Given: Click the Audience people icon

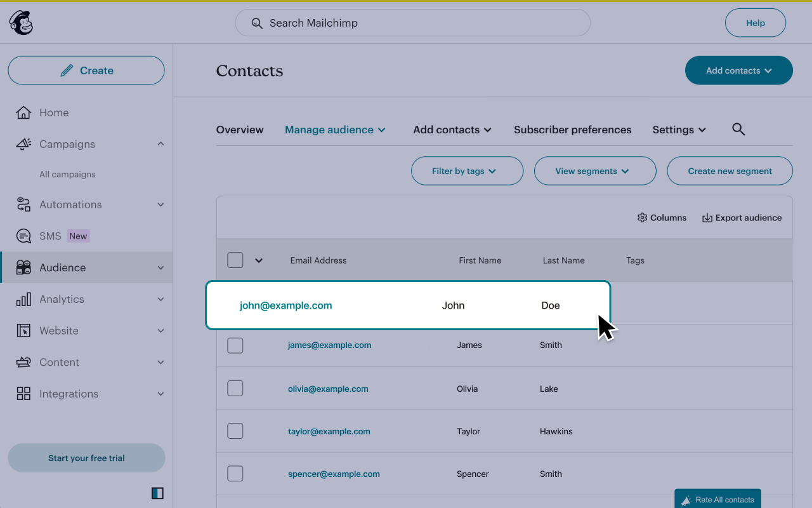Looking at the screenshot, I should 23,267.
